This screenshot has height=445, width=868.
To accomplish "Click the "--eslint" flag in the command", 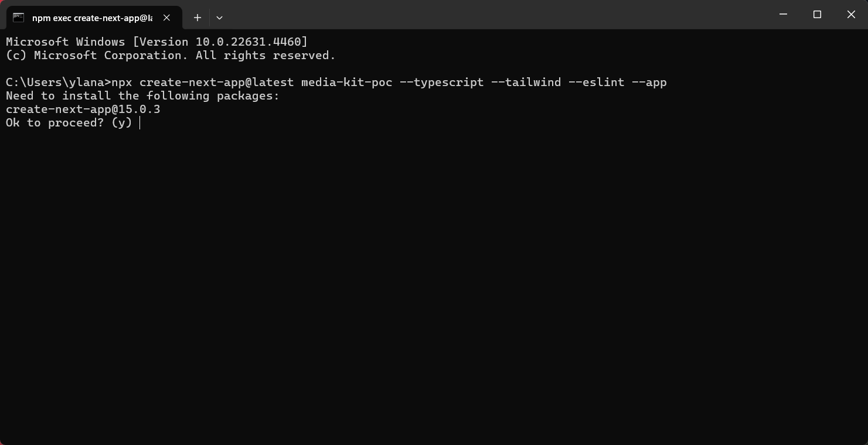I will [x=597, y=83].
